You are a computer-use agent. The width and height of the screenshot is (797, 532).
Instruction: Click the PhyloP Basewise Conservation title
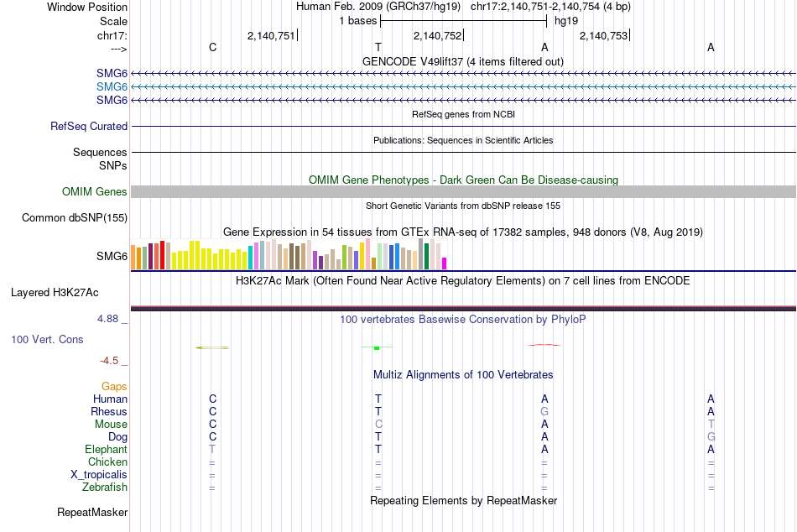pos(463,320)
